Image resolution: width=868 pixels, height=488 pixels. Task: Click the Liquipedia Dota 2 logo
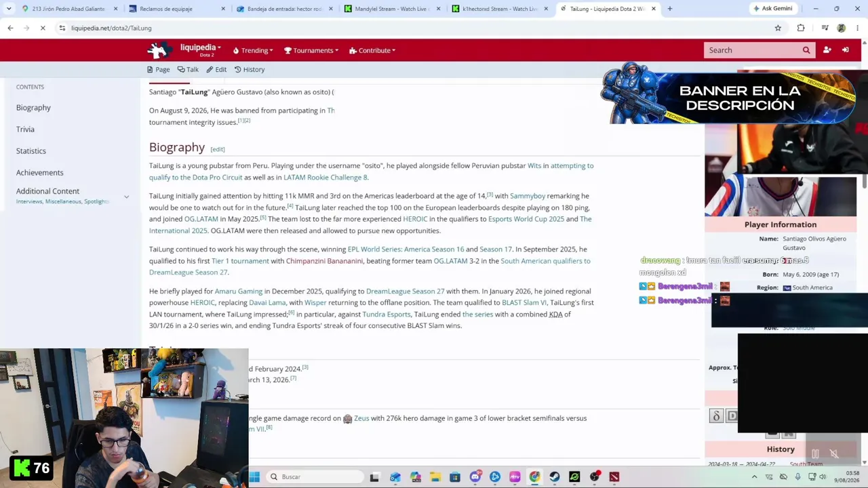pos(160,50)
